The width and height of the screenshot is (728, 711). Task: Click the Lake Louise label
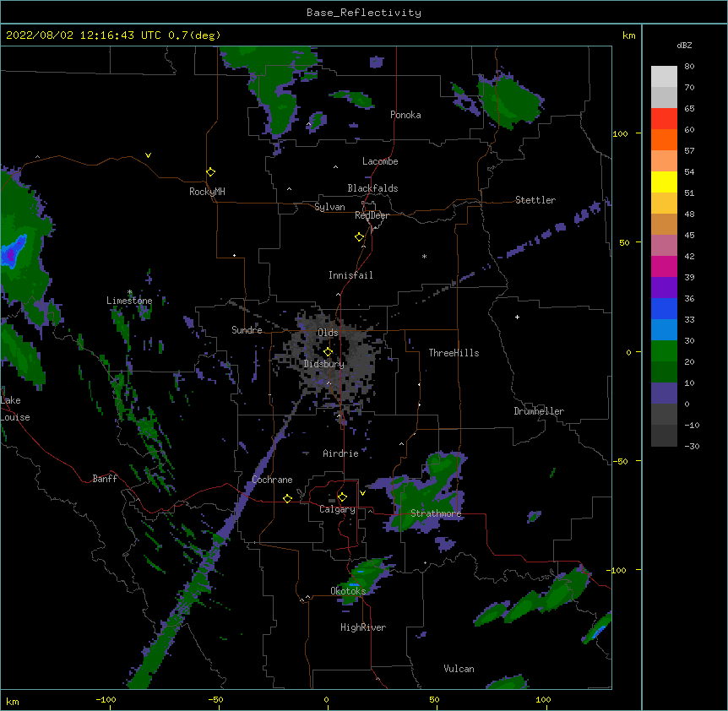coord(15,409)
